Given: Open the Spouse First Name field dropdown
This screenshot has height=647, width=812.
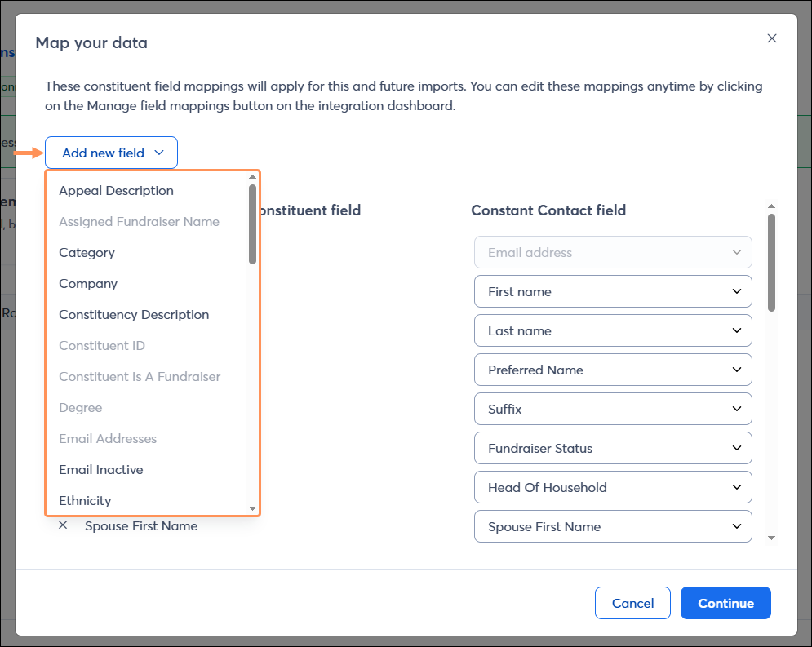Looking at the screenshot, I should pyautogui.click(x=612, y=526).
